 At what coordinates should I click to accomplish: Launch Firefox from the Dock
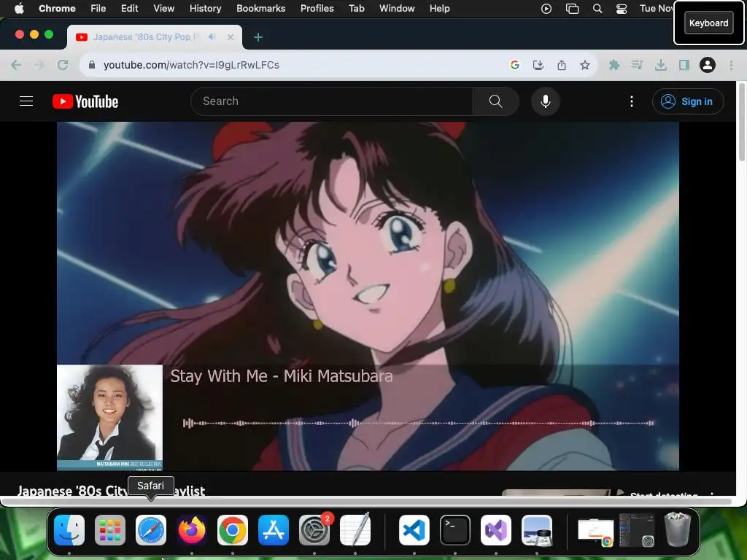[192, 530]
